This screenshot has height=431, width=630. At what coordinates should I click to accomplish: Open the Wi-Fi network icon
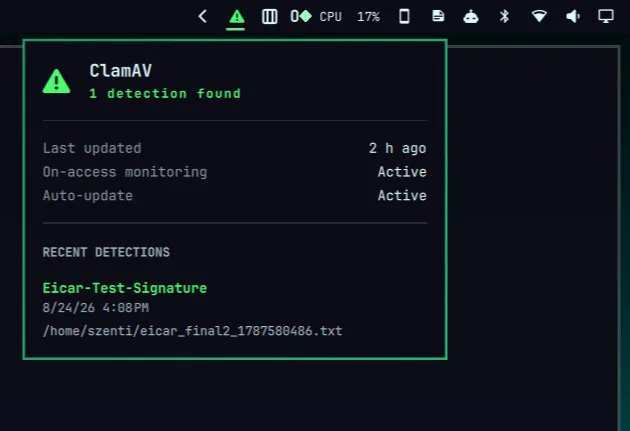click(x=539, y=16)
